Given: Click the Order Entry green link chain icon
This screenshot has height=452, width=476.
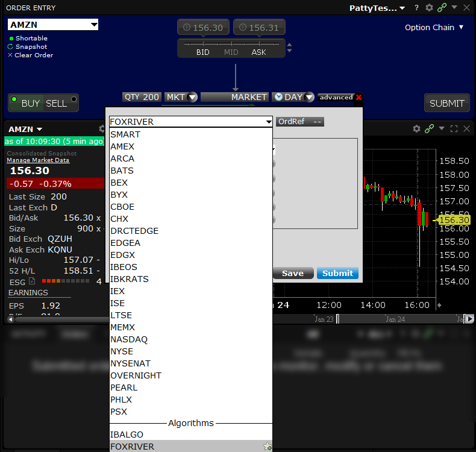Looking at the screenshot, I should 442,8.
